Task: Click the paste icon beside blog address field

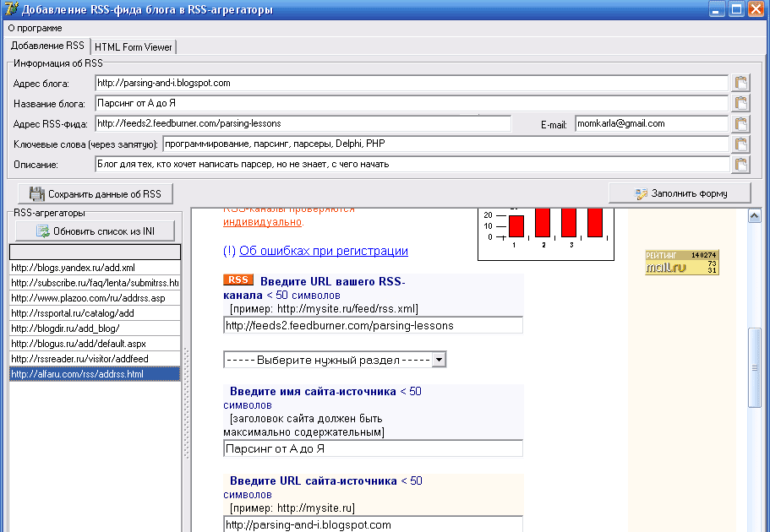Action: 740,83
